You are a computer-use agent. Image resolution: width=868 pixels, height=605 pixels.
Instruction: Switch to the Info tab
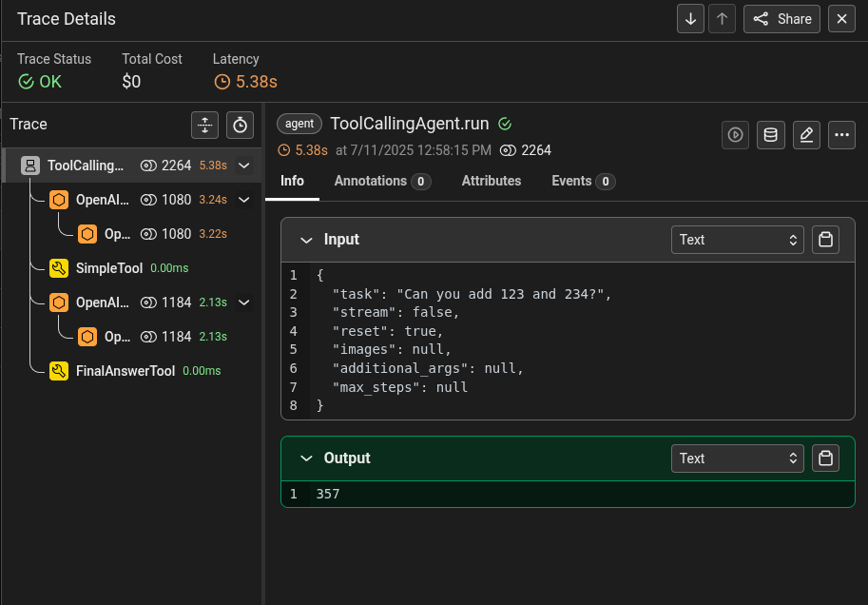pyautogui.click(x=292, y=181)
